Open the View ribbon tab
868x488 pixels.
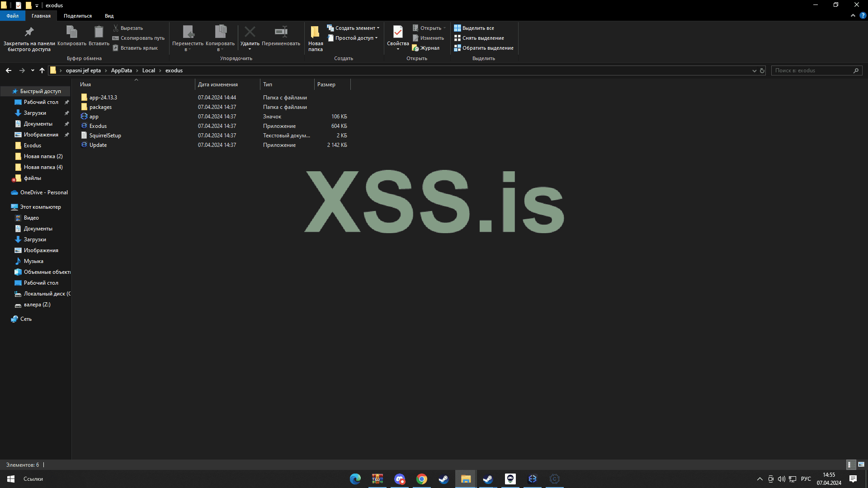coord(109,16)
